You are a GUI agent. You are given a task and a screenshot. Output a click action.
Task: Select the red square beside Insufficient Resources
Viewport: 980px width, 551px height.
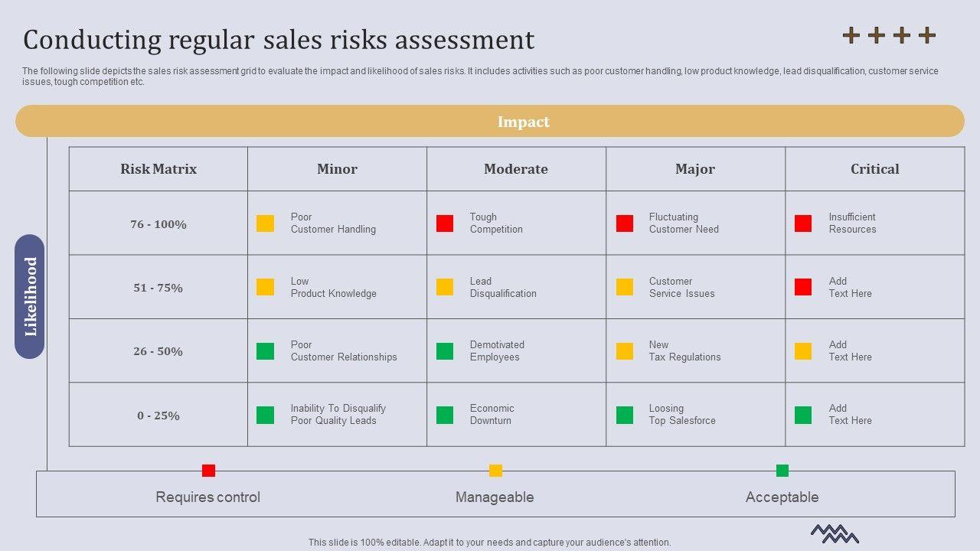click(x=803, y=223)
